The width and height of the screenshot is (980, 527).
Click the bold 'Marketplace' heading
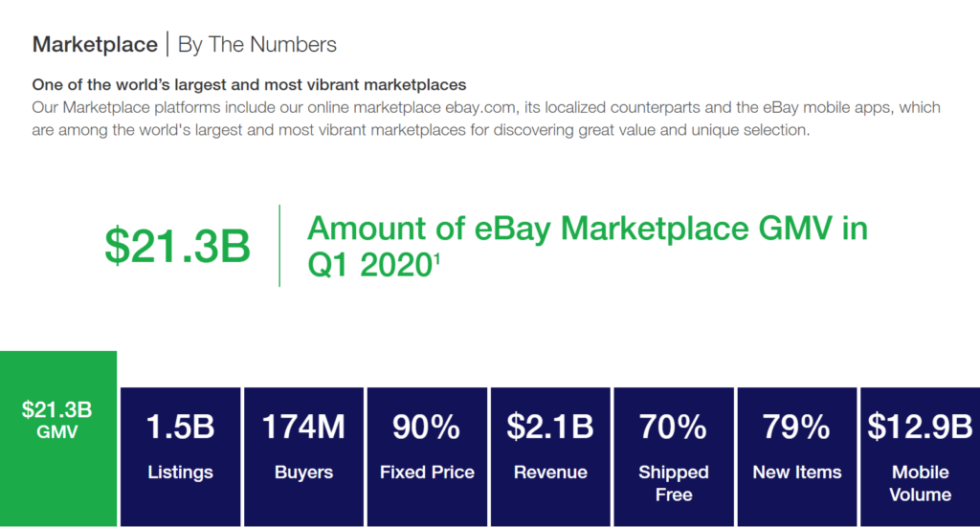pos(95,45)
